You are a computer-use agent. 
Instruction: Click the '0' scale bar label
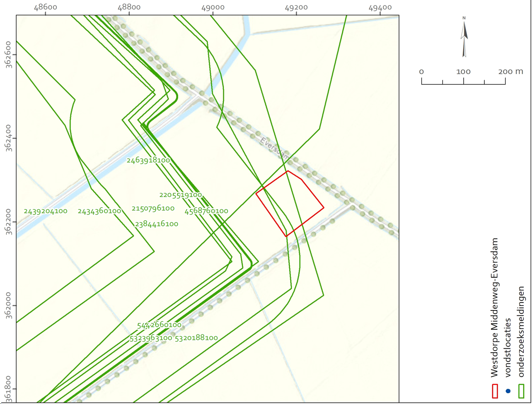(421, 71)
